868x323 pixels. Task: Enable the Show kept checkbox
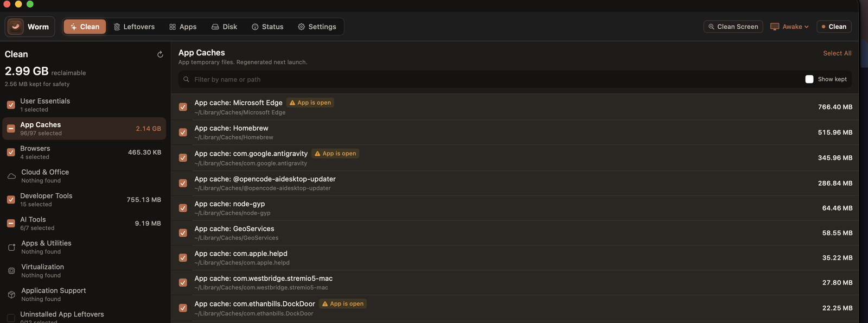pos(809,79)
